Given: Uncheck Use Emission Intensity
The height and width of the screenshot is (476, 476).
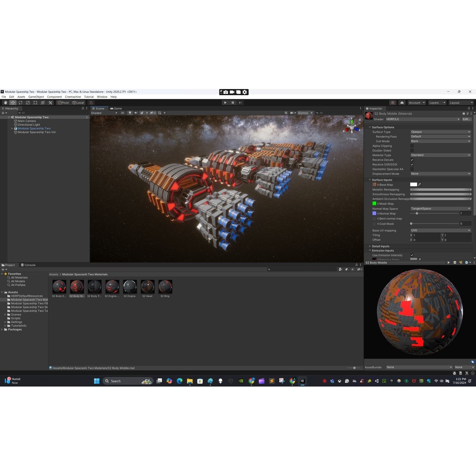Looking at the screenshot, I should point(412,255).
